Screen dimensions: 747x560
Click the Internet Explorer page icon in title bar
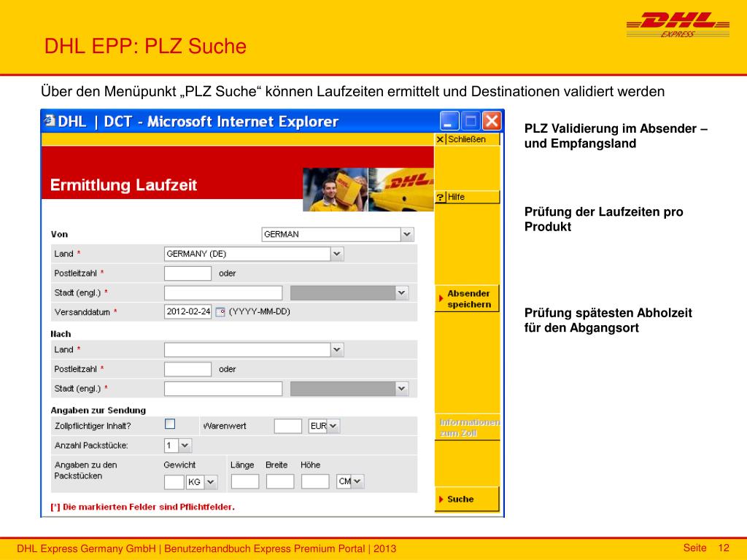point(49,121)
